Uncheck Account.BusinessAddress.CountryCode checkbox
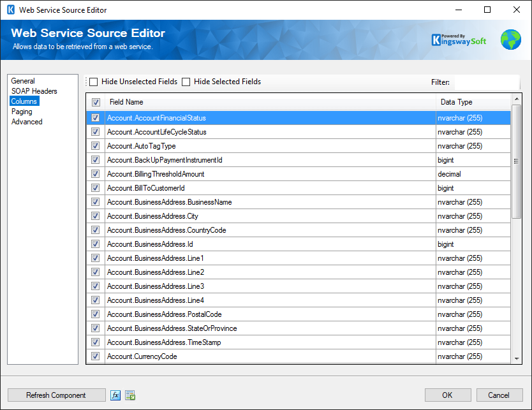 pyautogui.click(x=95, y=230)
